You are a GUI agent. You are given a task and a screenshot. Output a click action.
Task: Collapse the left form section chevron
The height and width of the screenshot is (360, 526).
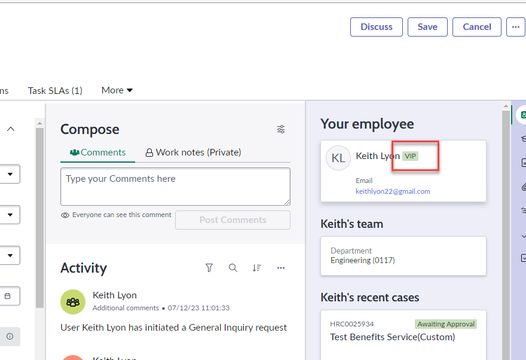point(11,129)
